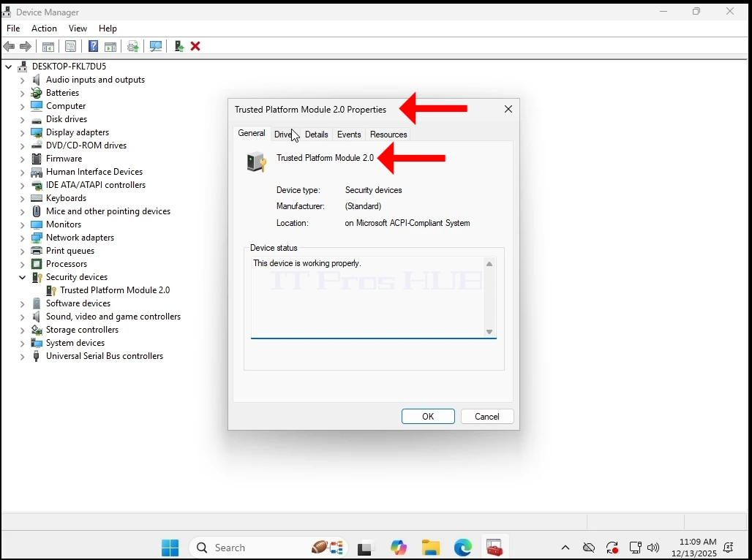Click the Device status scrollbar up arrow

489,264
